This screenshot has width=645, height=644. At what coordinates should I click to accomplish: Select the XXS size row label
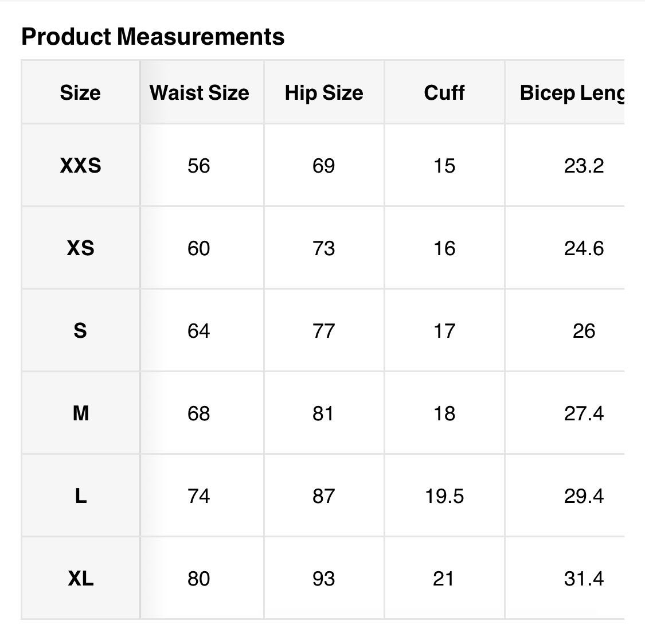(x=80, y=166)
